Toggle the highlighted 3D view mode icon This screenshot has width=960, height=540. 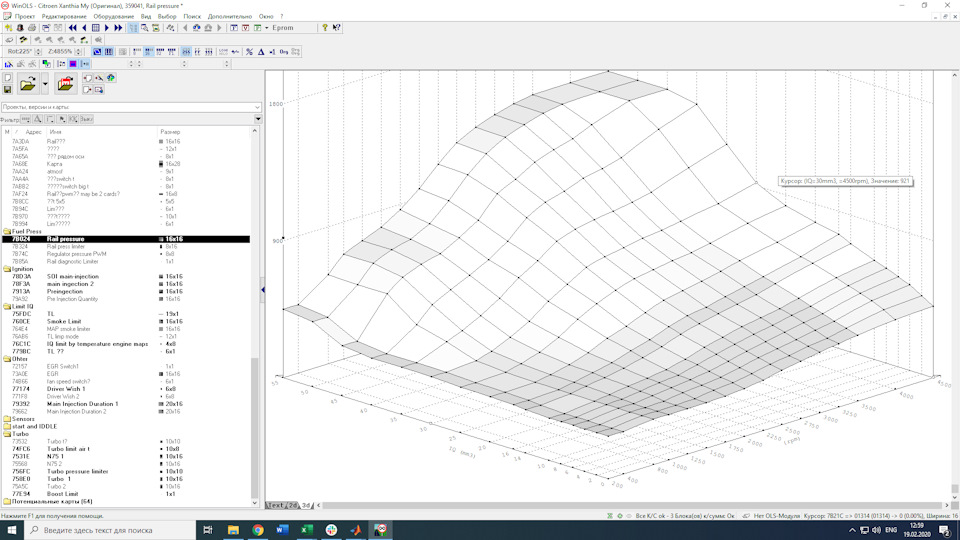(x=97, y=52)
